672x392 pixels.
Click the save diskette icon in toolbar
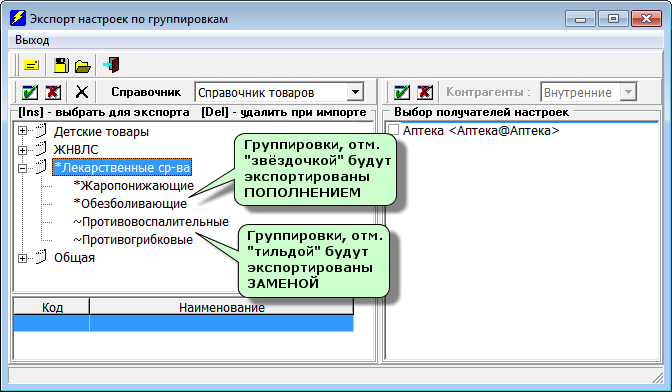click(61, 66)
